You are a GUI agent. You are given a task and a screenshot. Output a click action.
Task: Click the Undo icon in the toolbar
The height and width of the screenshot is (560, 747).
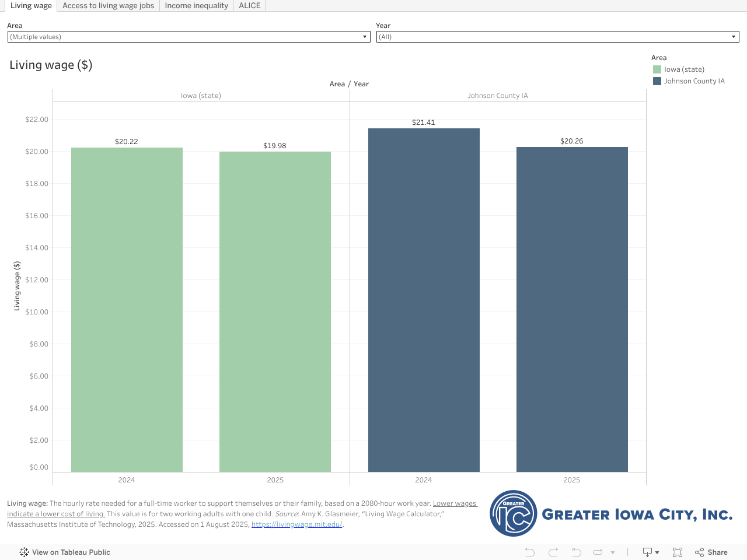pyautogui.click(x=529, y=552)
